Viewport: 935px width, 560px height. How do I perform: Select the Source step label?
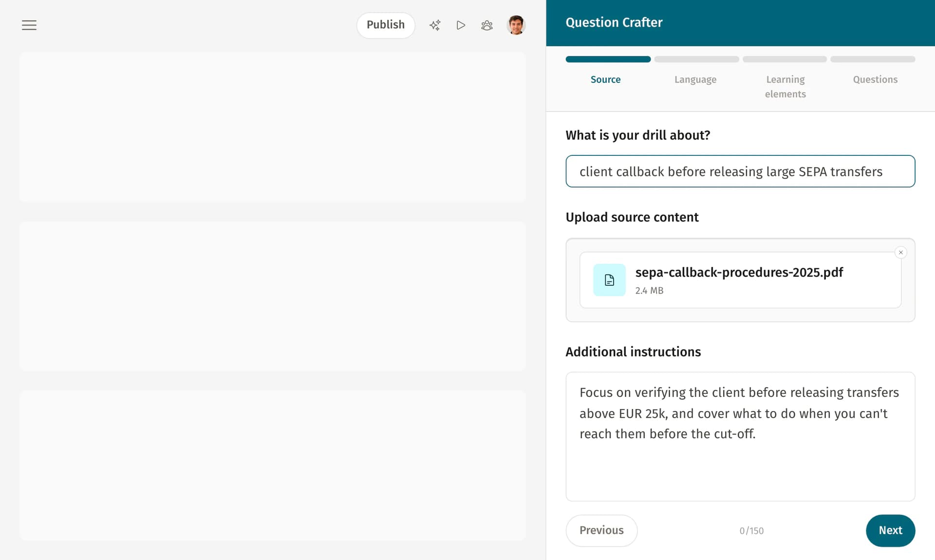tap(605, 79)
